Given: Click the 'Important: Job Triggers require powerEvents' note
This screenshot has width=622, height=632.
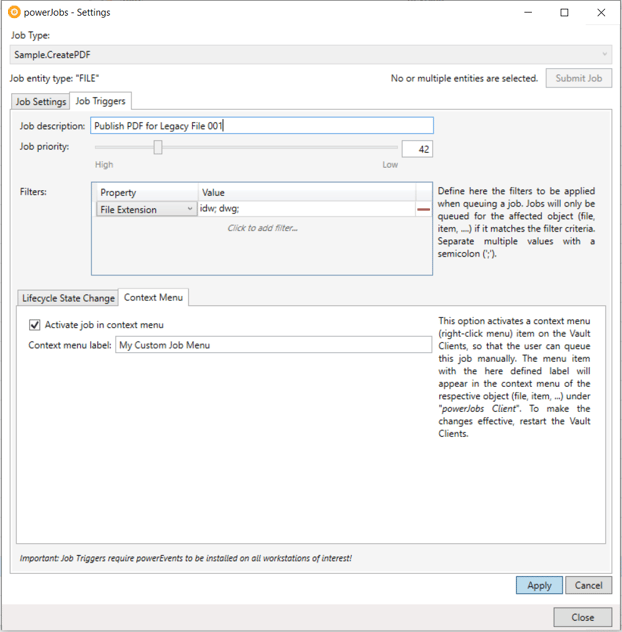Looking at the screenshot, I should click(x=186, y=558).
